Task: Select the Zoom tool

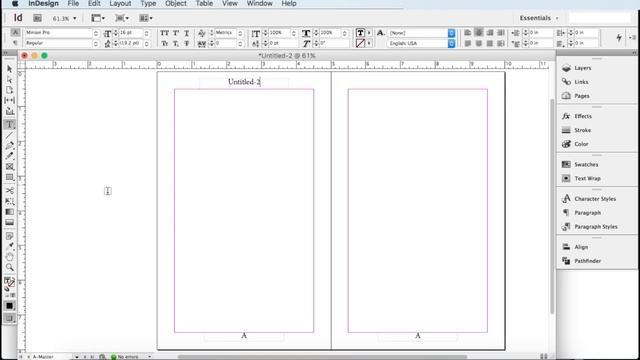Action: (10, 267)
